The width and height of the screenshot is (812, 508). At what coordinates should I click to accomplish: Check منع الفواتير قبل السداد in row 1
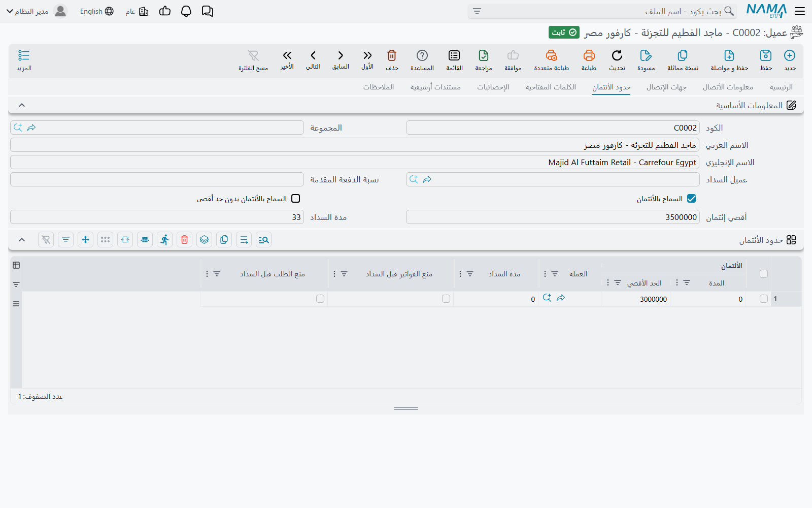pyautogui.click(x=446, y=299)
